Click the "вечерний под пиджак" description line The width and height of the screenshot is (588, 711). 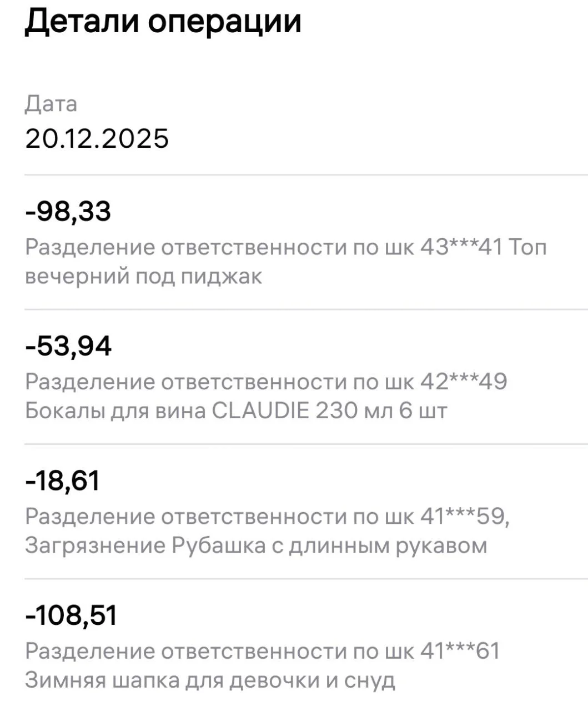(x=143, y=276)
